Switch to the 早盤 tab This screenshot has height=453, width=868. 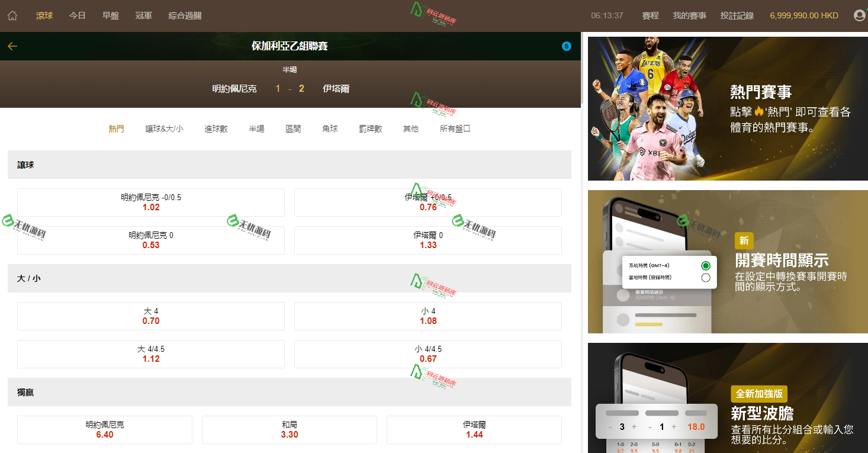click(110, 15)
